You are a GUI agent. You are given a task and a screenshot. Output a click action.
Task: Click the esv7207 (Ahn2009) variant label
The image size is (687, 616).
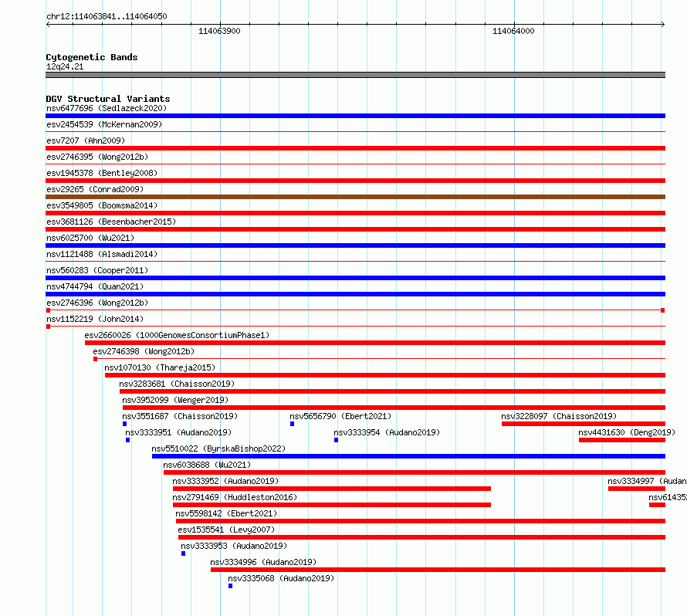(86, 140)
